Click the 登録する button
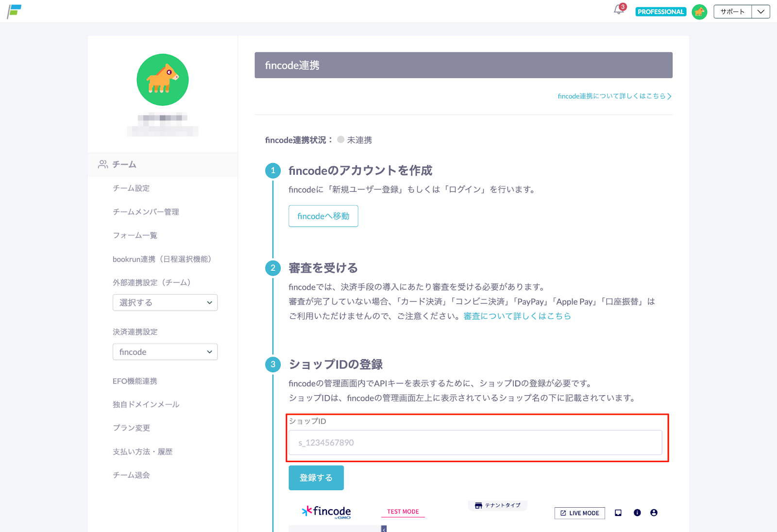This screenshot has width=777, height=532. pyautogui.click(x=316, y=478)
